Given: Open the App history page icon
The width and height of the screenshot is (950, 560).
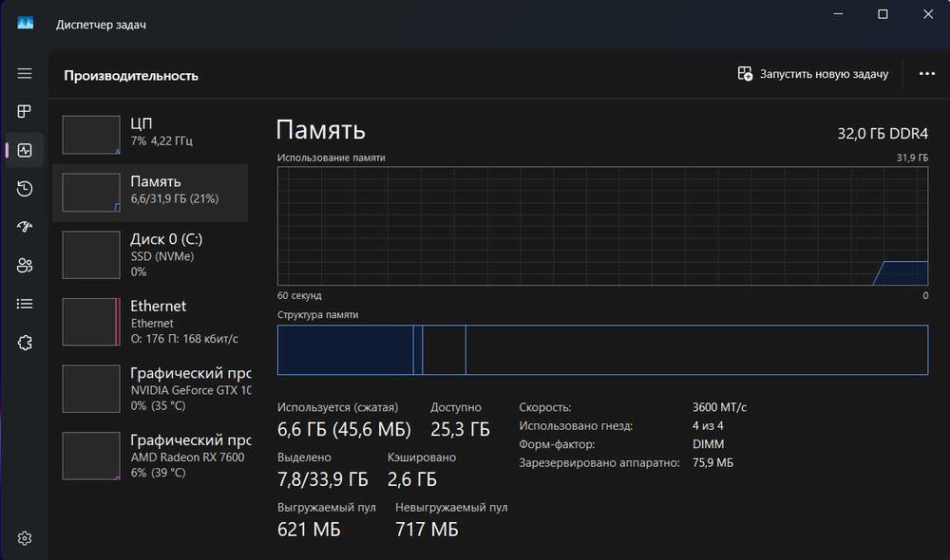Looking at the screenshot, I should pyautogui.click(x=25, y=189).
